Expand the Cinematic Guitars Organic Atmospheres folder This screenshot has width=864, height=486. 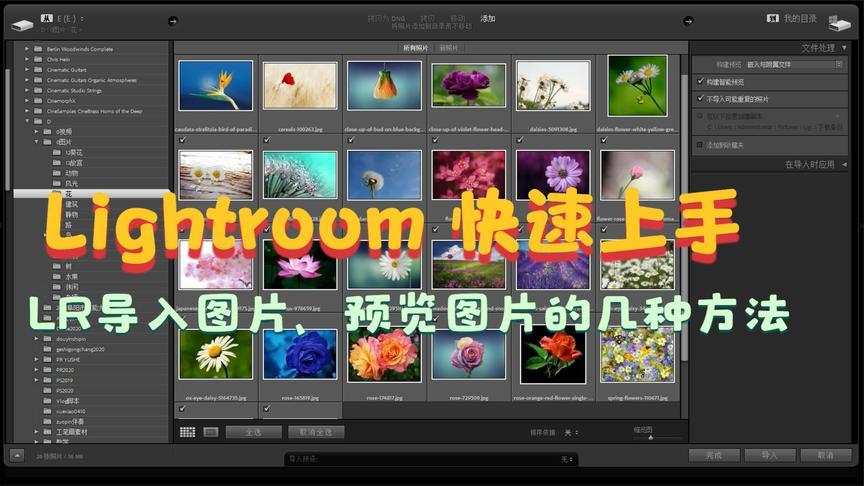click(26, 80)
